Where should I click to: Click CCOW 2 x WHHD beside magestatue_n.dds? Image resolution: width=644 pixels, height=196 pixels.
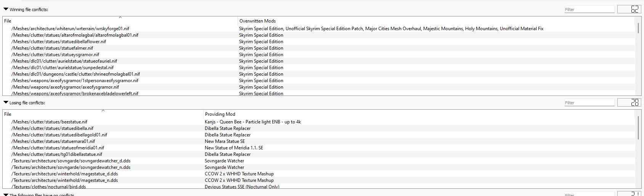click(x=239, y=180)
